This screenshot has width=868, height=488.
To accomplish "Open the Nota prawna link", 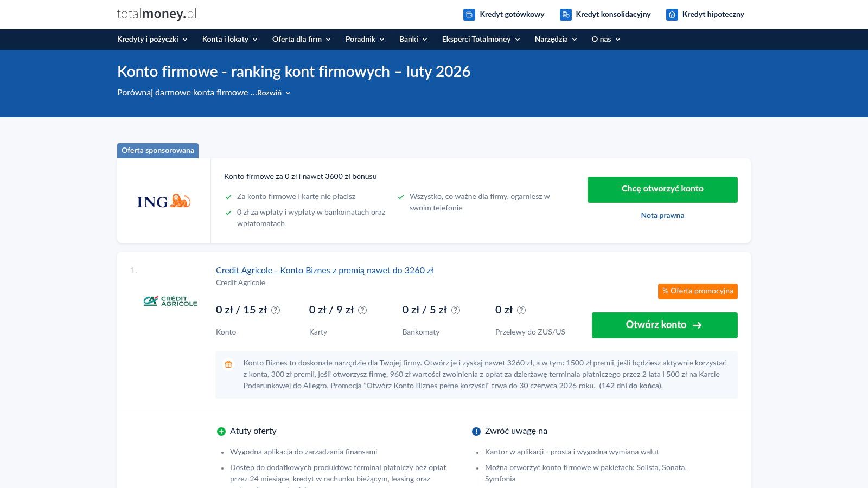I will click(x=662, y=215).
